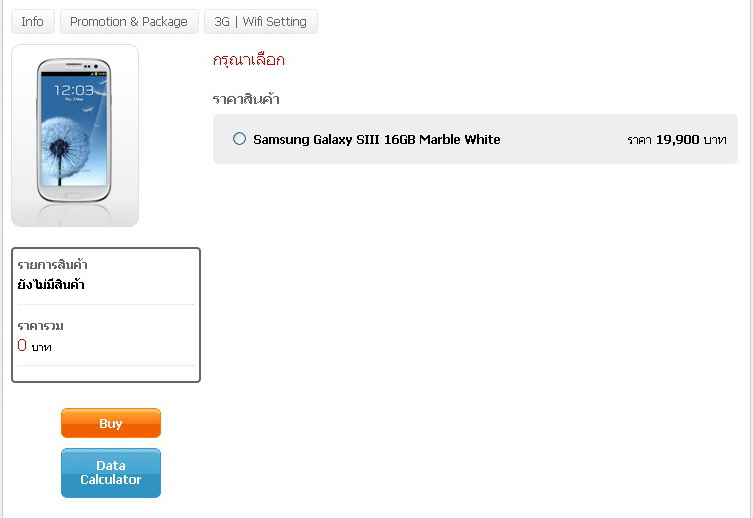Click the 19,900 baht price text

[677, 140]
